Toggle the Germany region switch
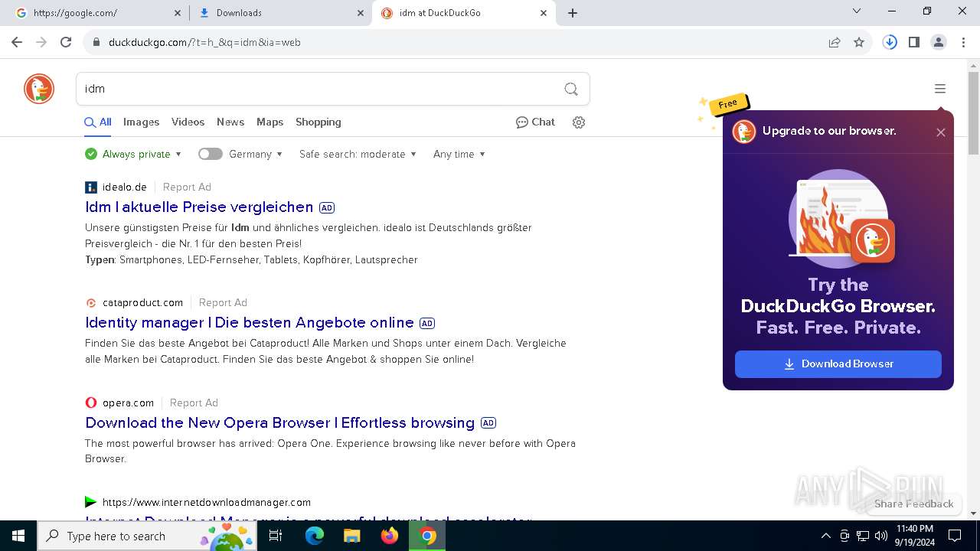The width and height of the screenshot is (980, 551). coord(210,154)
